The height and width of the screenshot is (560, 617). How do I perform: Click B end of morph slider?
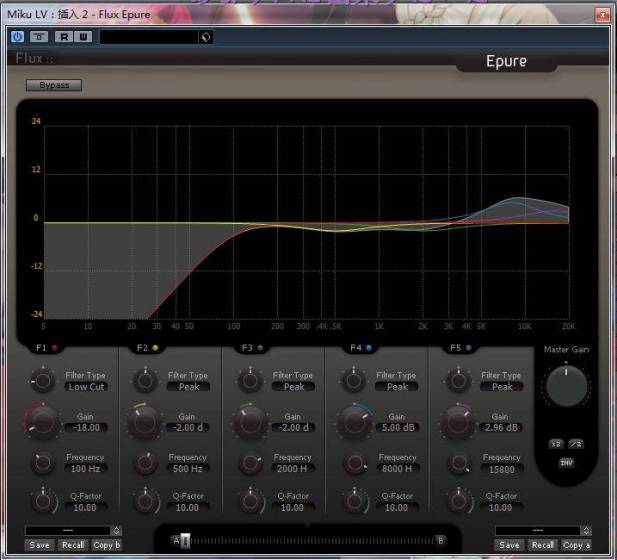click(441, 541)
